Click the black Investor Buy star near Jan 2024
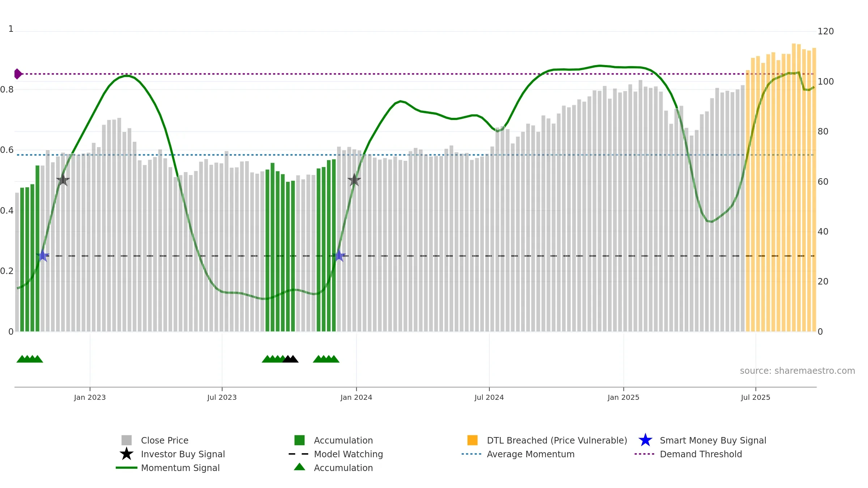 [x=354, y=180]
